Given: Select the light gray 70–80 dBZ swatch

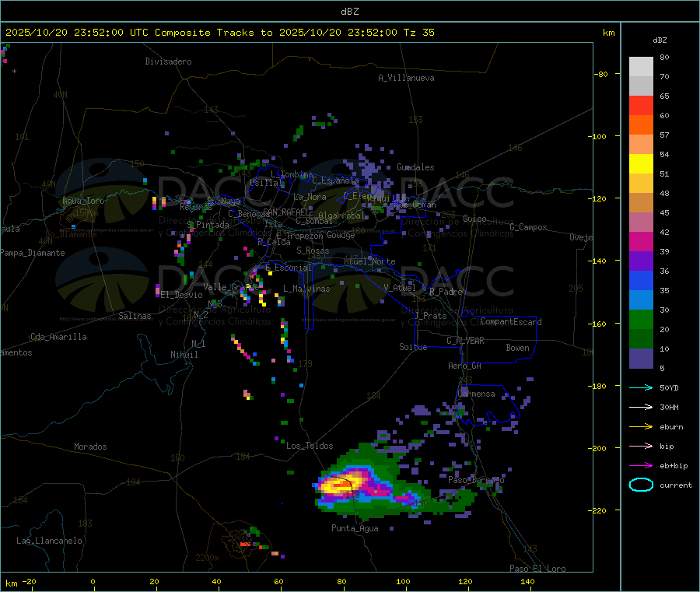Looking at the screenshot, I should 641,67.
